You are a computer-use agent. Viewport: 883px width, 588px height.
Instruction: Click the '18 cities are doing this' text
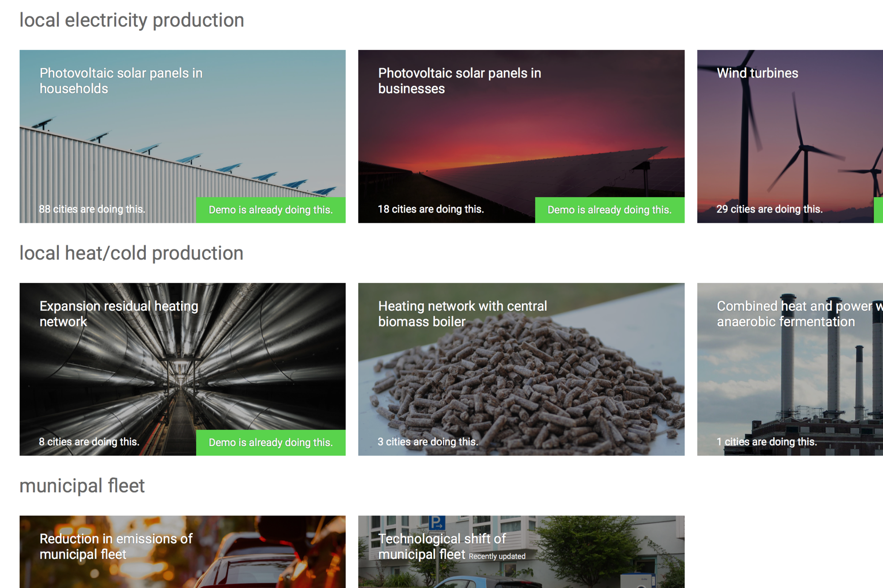coord(431,209)
